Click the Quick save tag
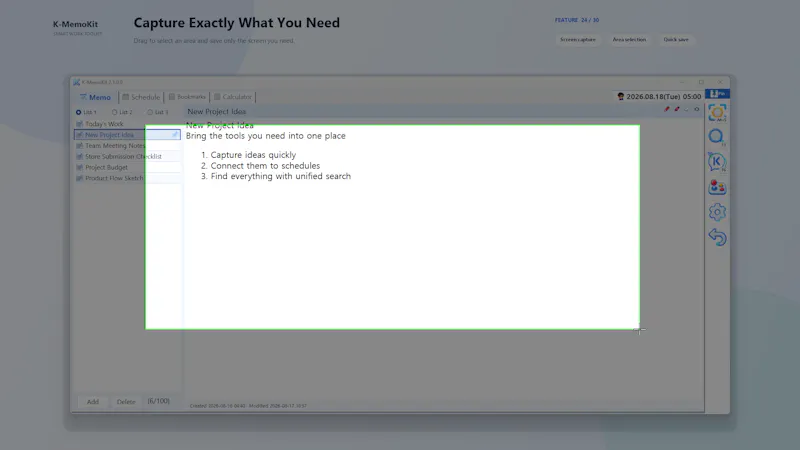Screen dimensions: 800x450 point(676,39)
